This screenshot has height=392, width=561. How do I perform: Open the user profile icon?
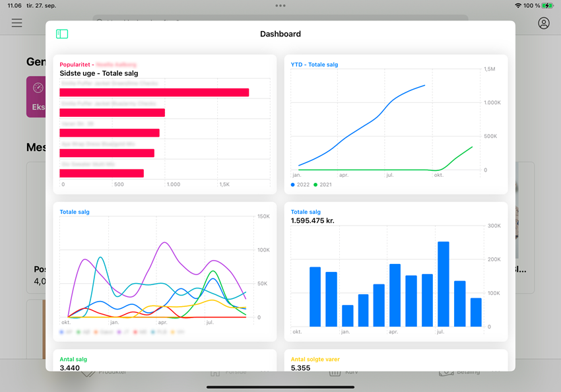tap(543, 23)
